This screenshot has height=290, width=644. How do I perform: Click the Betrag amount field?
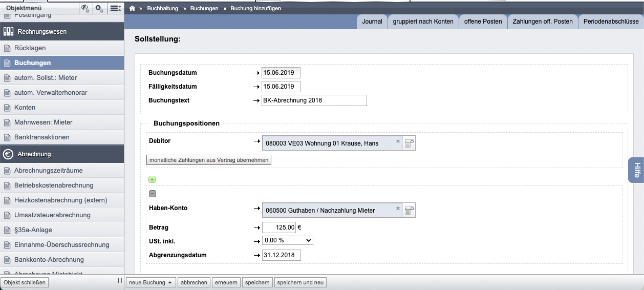coord(279,227)
